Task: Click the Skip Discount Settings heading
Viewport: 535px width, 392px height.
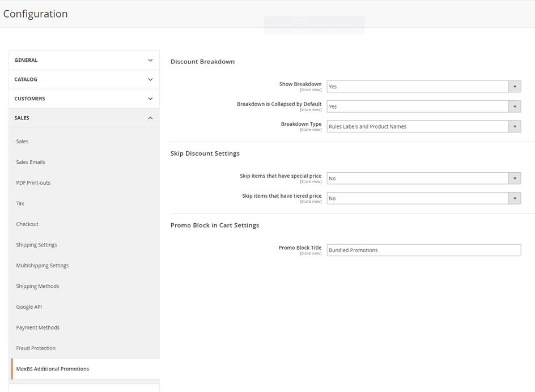Action: 205,154
